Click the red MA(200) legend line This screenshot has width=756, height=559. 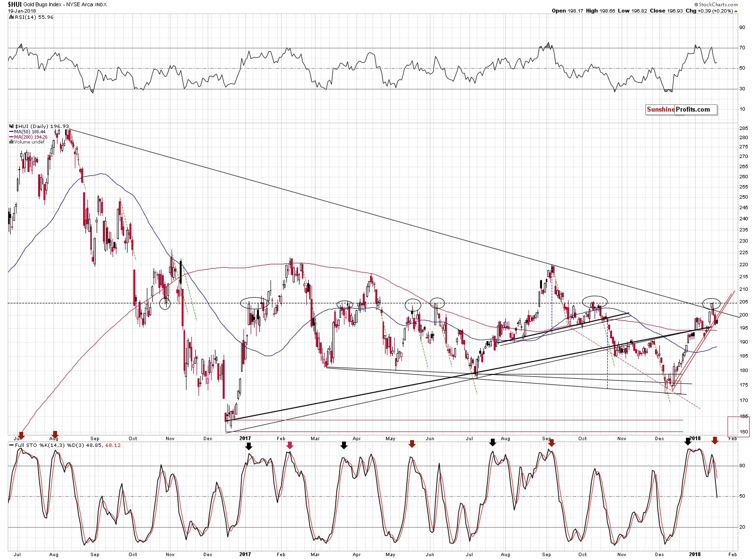pyautogui.click(x=12, y=137)
